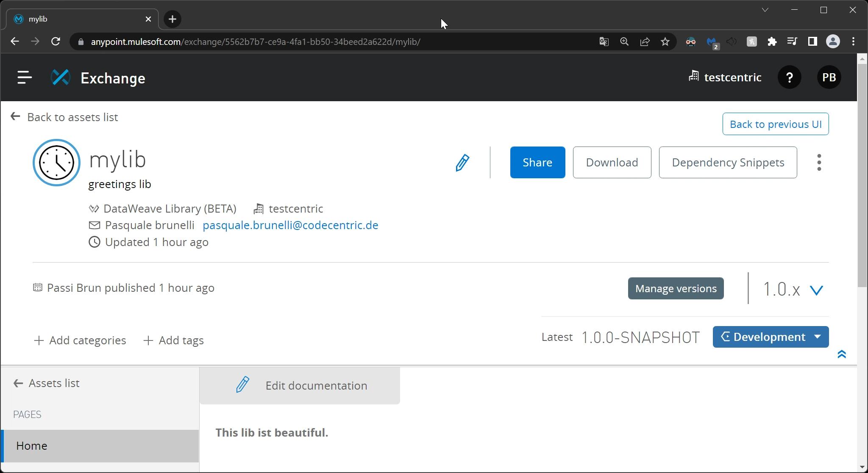Open the hamburger navigation menu
The image size is (868, 473).
(25, 77)
